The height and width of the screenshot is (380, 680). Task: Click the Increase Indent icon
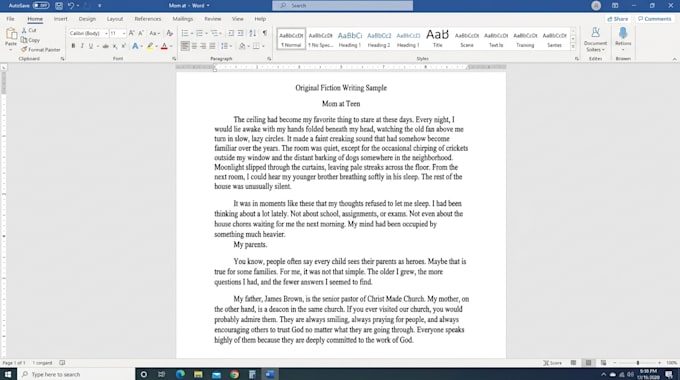click(240, 33)
